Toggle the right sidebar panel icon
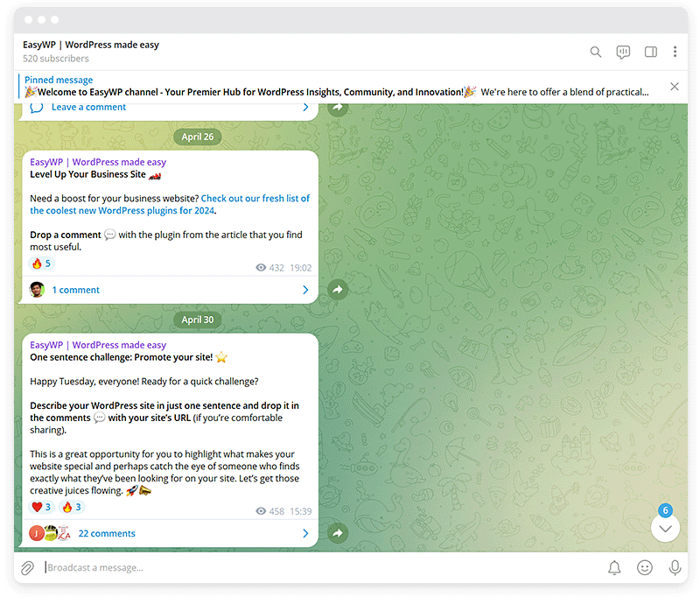Viewport: 700px width, 597px height. point(651,52)
